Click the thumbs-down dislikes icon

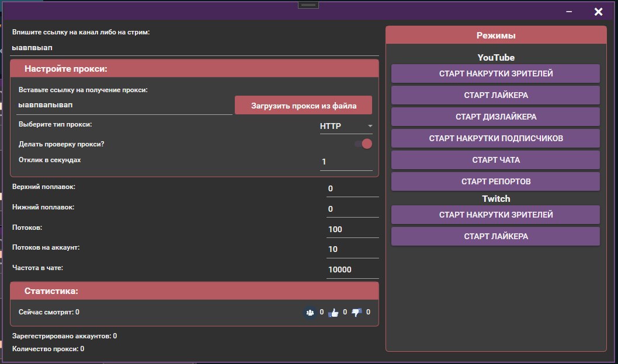click(357, 313)
